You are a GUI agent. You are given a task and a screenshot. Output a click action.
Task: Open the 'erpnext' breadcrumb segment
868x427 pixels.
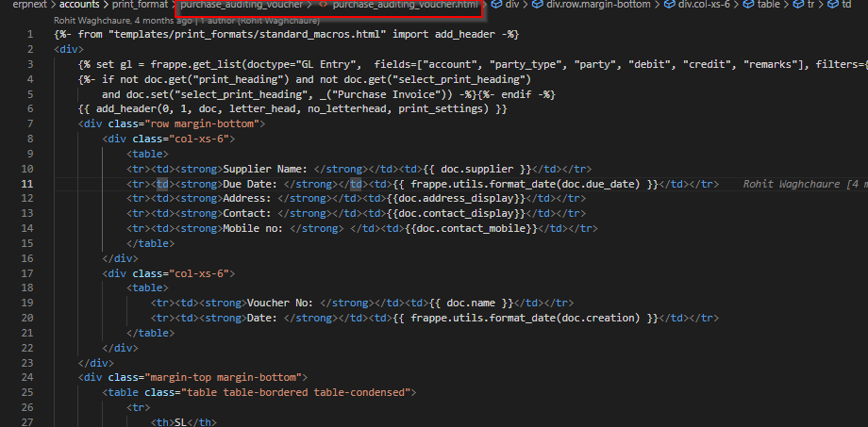28,5
